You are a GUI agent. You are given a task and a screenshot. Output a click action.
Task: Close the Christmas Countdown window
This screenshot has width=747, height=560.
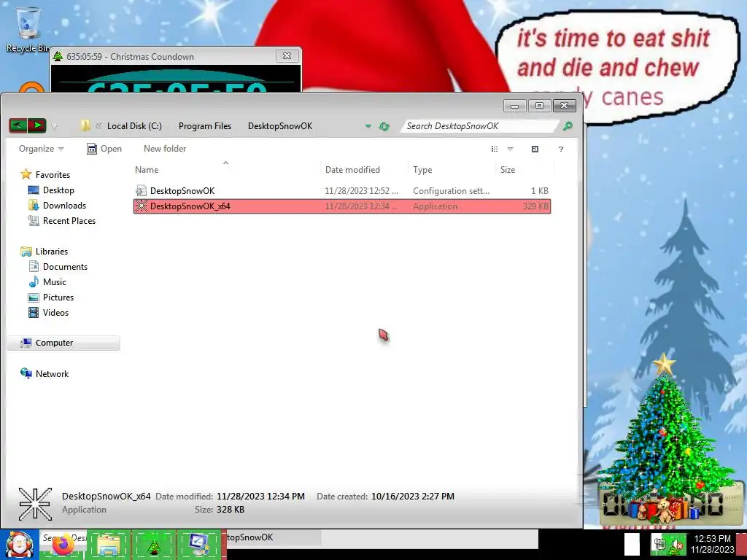[287, 55]
